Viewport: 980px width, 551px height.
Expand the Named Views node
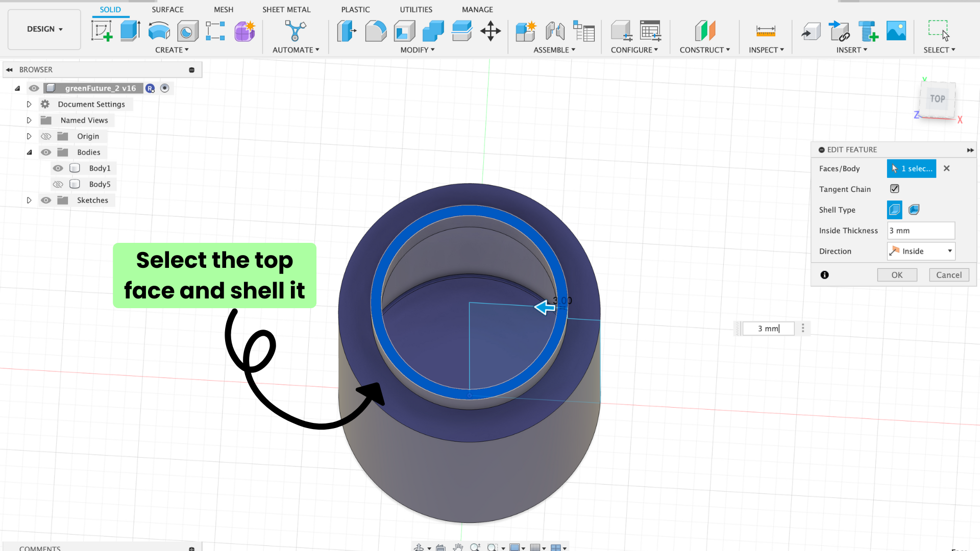pyautogui.click(x=29, y=120)
